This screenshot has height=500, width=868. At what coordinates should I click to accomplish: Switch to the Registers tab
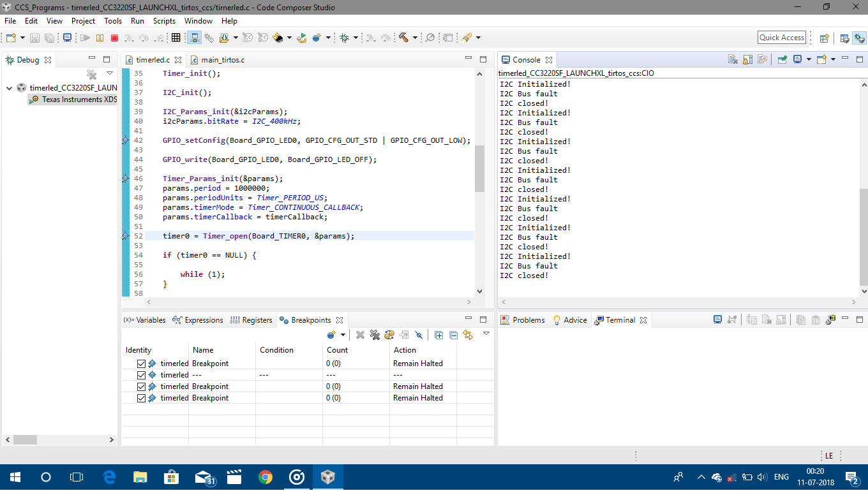(x=257, y=320)
